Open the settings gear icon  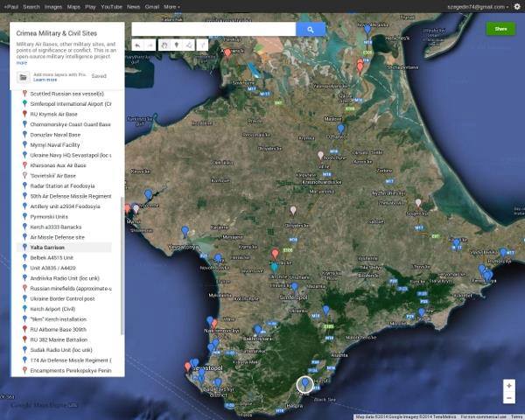click(x=516, y=6)
